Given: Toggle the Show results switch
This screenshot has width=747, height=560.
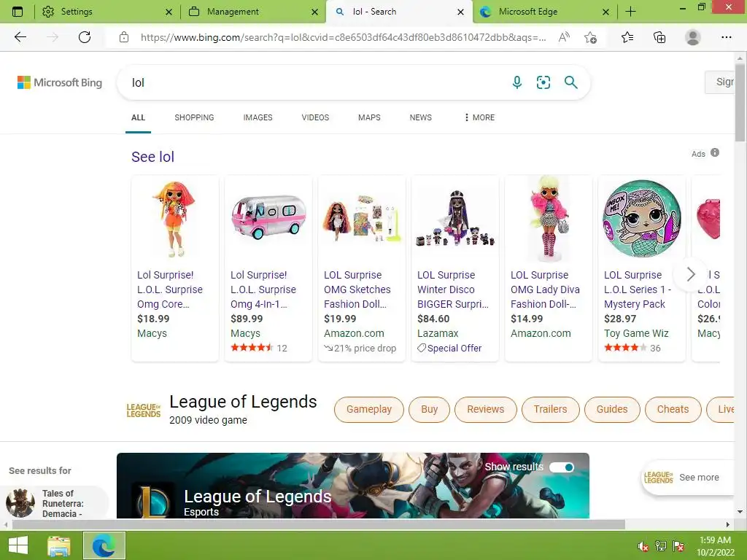Looking at the screenshot, I should (562, 467).
